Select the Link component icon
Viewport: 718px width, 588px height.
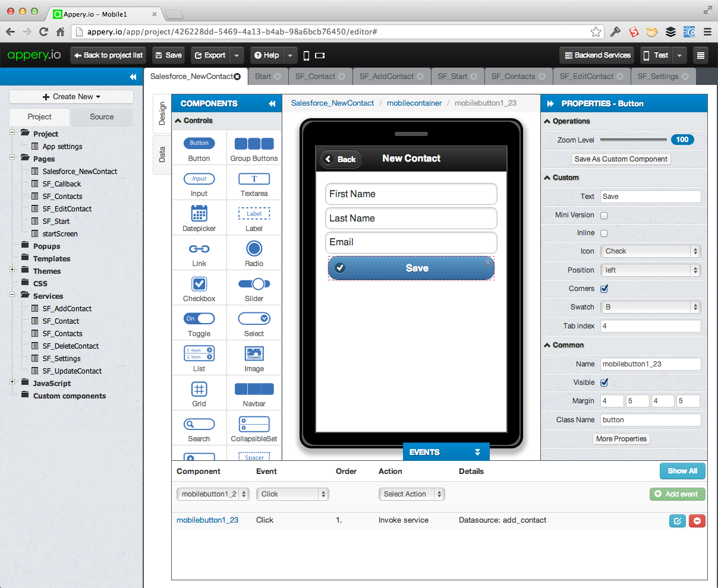pos(199,248)
